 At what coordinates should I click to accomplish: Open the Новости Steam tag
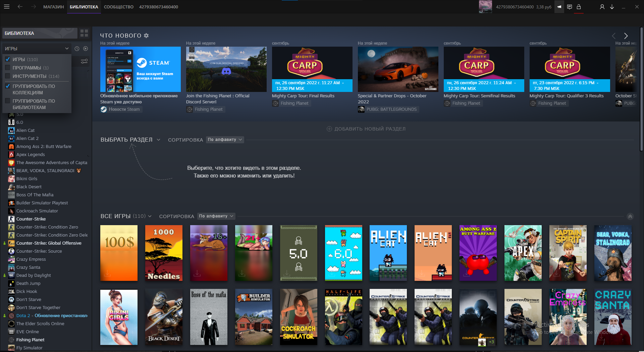[x=121, y=109]
